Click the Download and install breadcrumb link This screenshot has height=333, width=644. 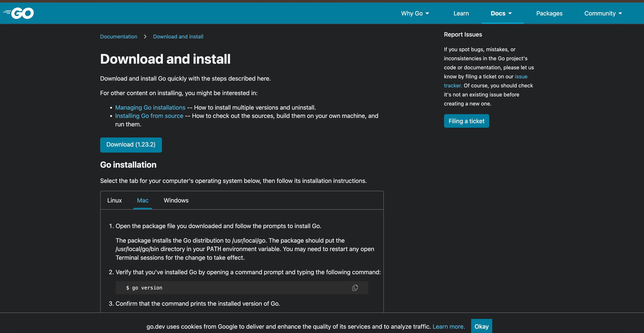click(x=178, y=37)
